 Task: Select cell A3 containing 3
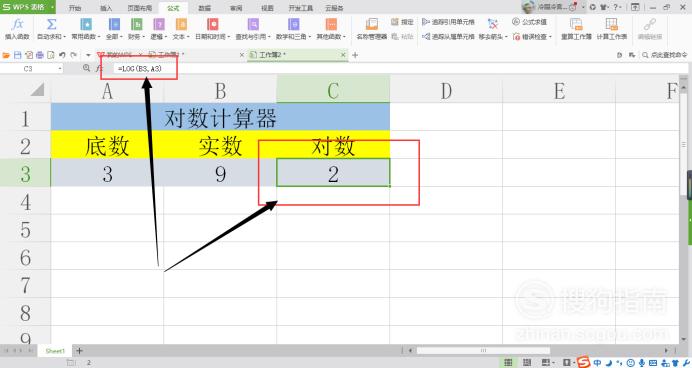point(107,173)
